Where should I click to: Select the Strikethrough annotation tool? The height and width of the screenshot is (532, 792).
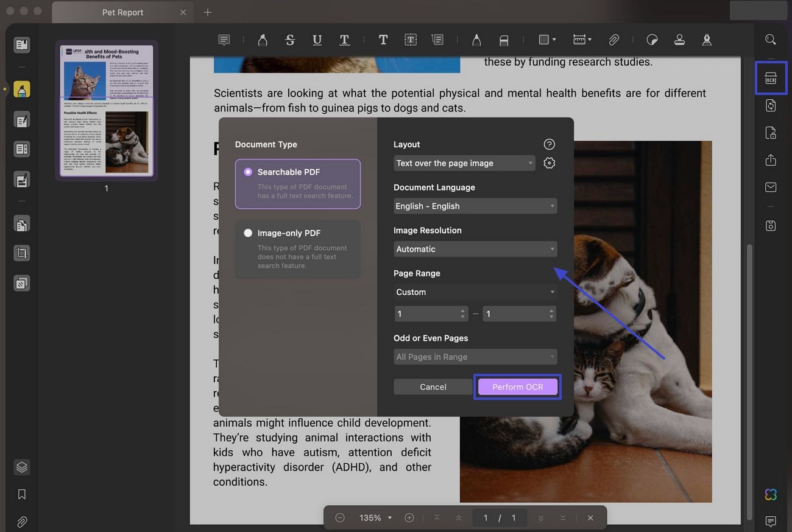click(289, 40)
